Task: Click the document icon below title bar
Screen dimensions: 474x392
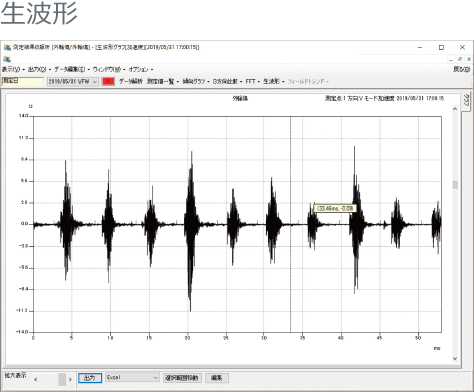Action: (7, 59)
